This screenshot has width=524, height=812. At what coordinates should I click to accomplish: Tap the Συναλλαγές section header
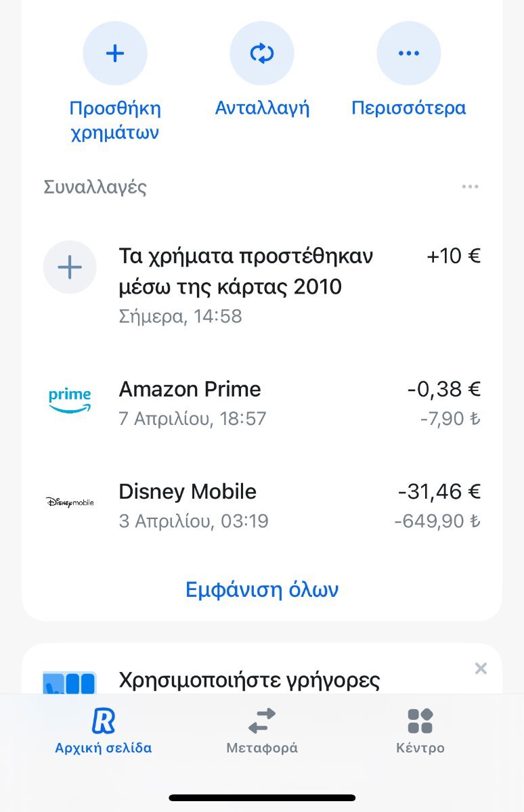(x=95, y=187)
